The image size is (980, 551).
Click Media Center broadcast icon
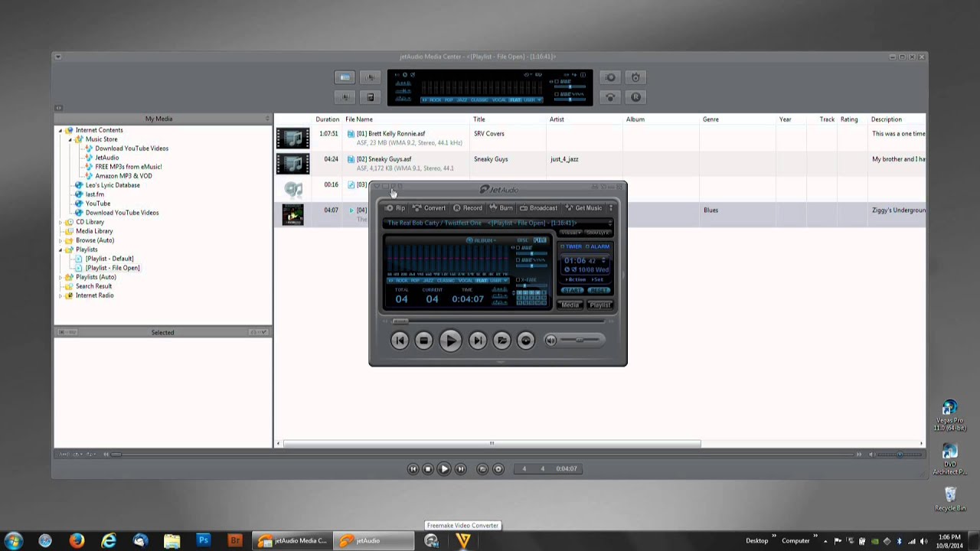610,97
